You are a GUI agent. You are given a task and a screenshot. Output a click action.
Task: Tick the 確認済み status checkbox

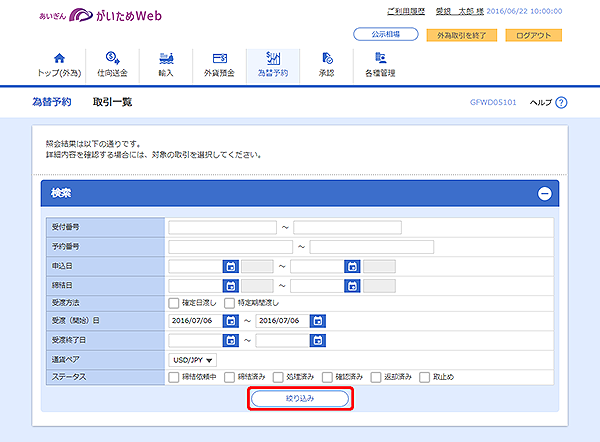327,377
